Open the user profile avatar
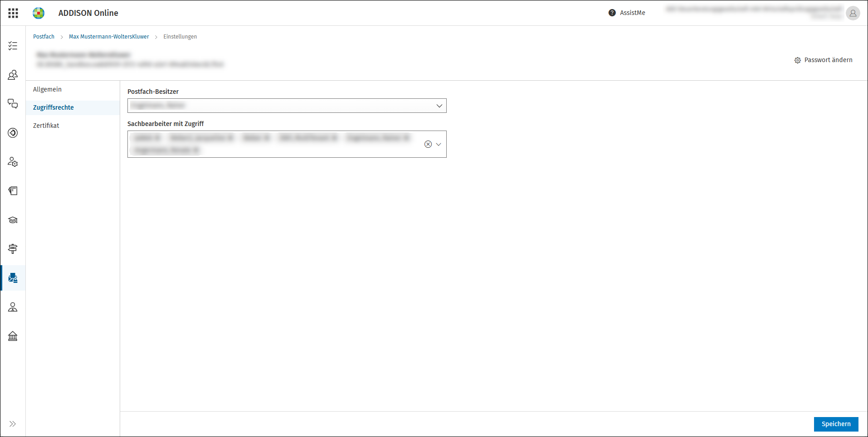This screenshot has height=437, width=868. click(853, 13)
